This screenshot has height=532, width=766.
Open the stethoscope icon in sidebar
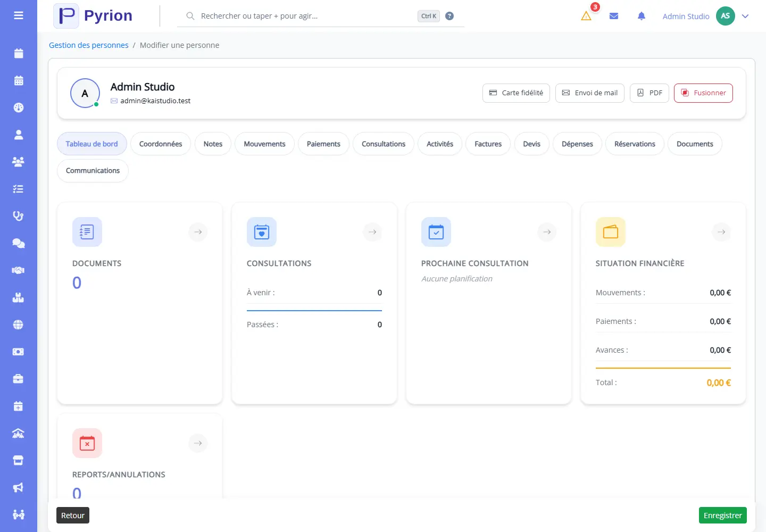(x=19, y=216)
